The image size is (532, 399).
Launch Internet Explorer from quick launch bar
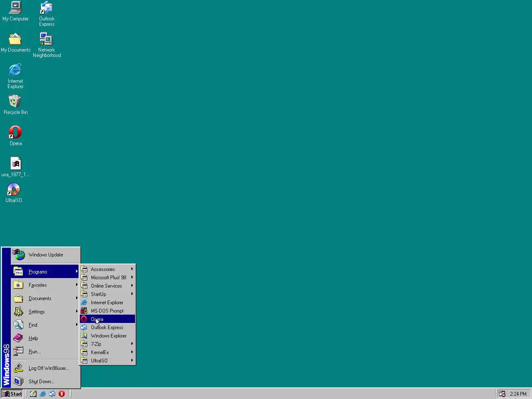[43, 394]
